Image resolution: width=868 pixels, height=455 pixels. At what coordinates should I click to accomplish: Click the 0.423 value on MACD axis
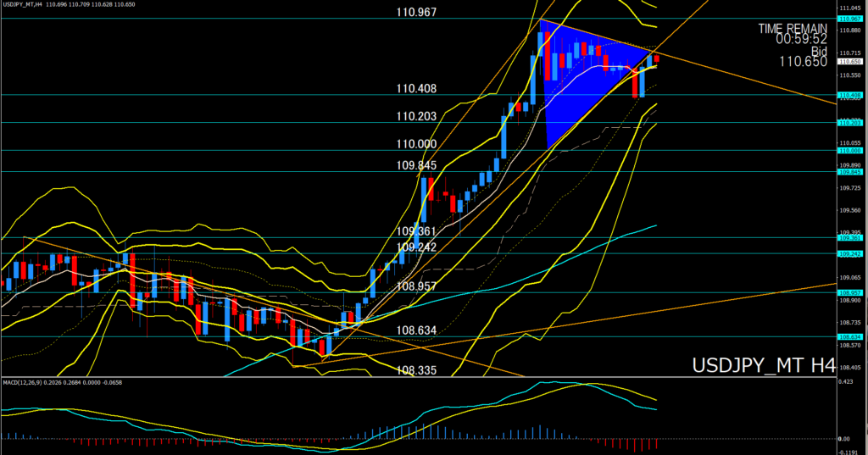click(845, 382)
